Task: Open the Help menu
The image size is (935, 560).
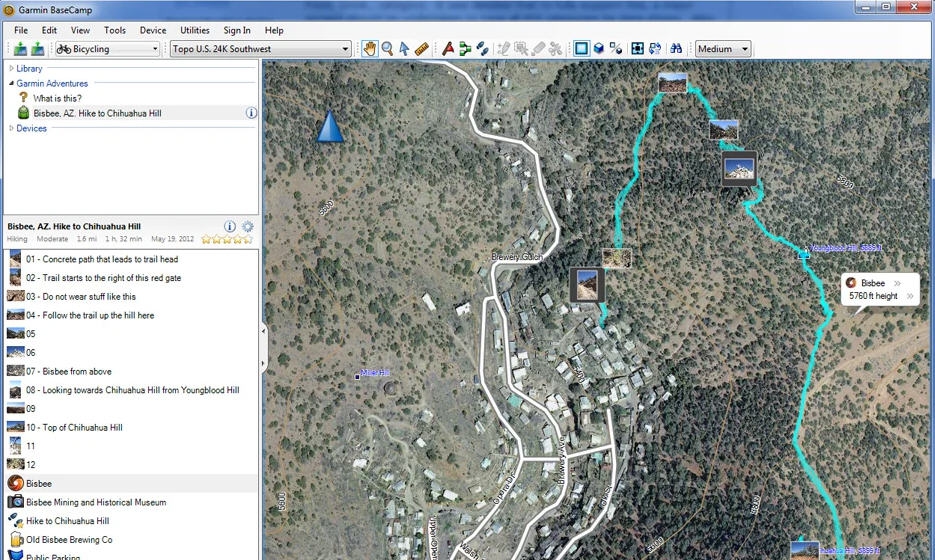Action: coord(274,30)
